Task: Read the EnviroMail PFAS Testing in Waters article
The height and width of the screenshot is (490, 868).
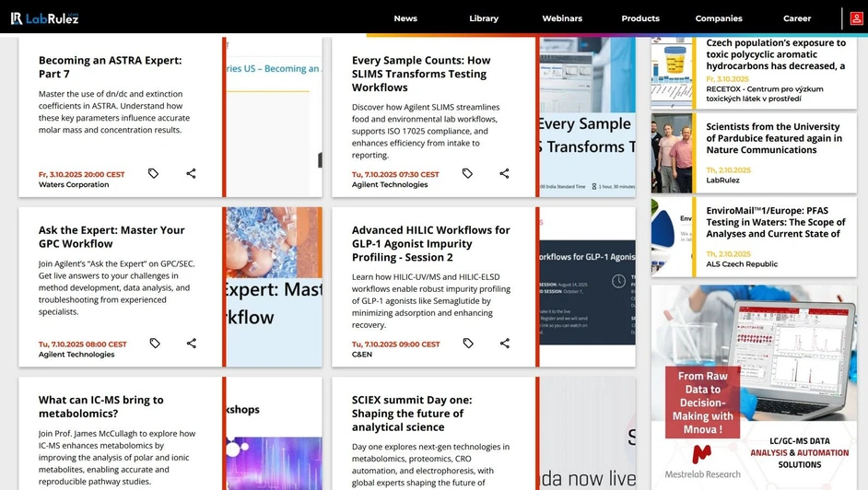Action: click(775, 222)
